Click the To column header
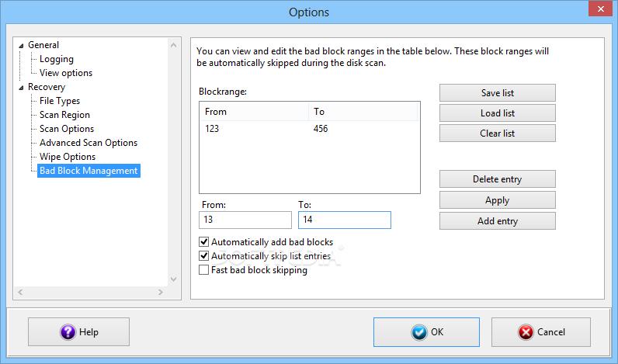618x364 pixels. click(x=363, y=112)
